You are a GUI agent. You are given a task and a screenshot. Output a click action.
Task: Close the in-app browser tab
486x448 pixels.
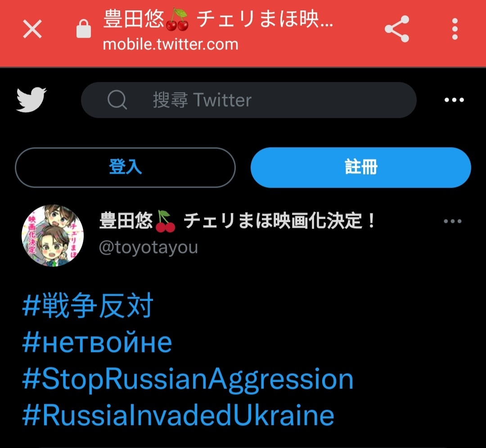click(x=32, y=29)
